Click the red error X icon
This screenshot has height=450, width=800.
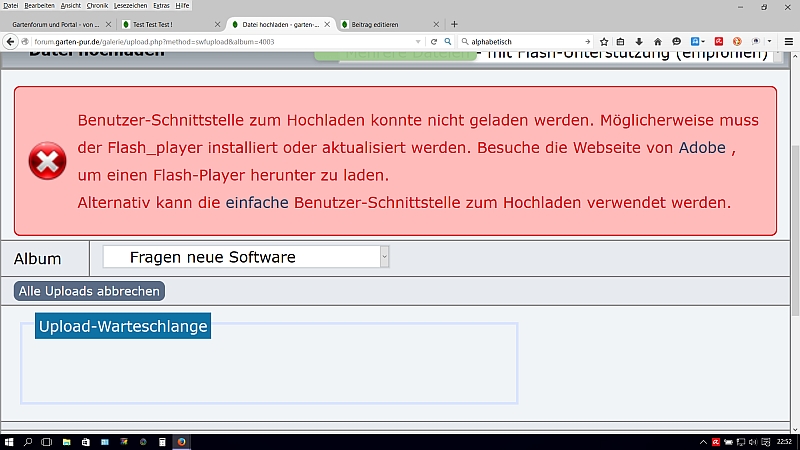[46, 160]
